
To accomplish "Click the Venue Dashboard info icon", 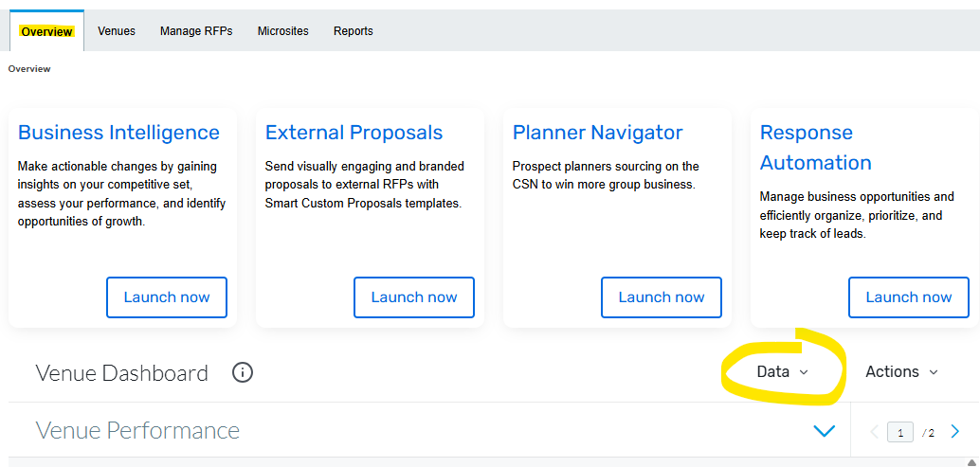I will click(243, 372).
